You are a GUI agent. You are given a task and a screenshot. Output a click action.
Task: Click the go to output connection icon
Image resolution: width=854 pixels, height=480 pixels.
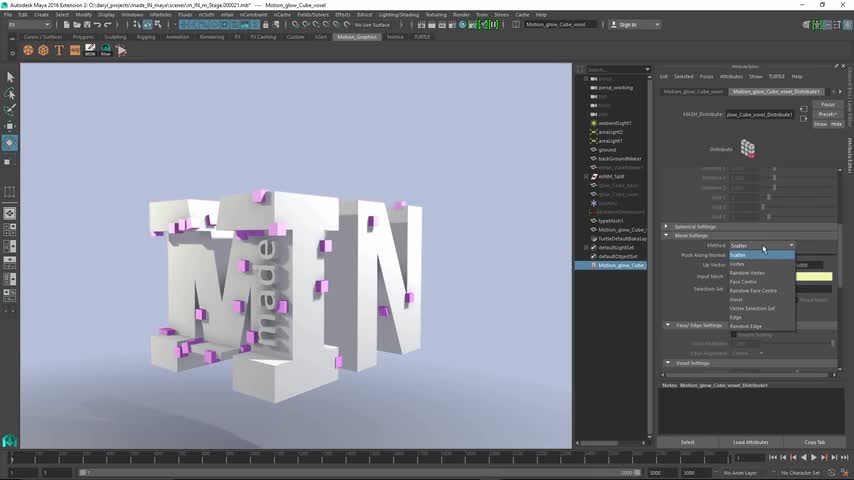[x=804, y=118]
